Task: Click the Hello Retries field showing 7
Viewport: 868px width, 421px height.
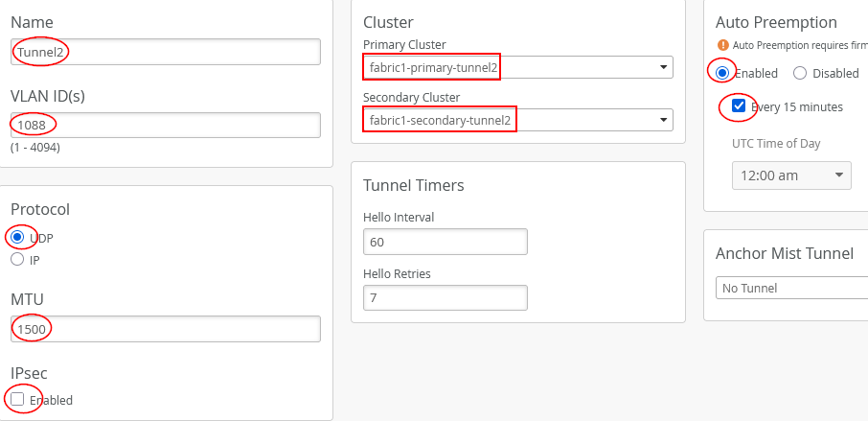Action: 445,298
